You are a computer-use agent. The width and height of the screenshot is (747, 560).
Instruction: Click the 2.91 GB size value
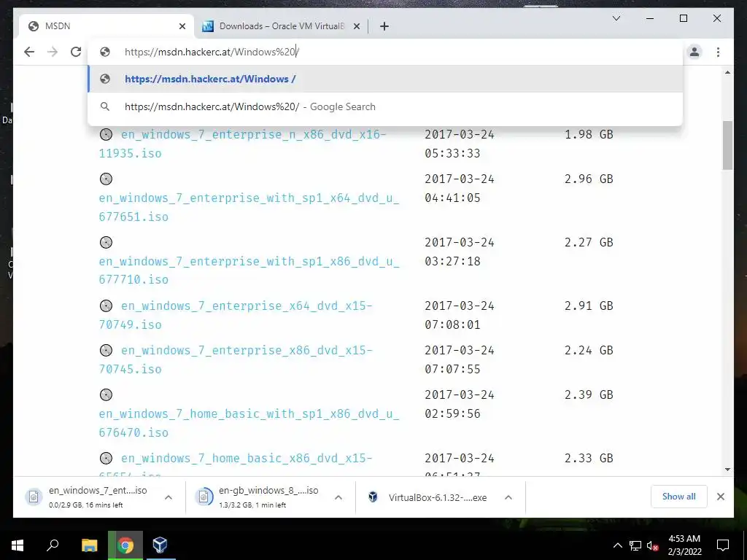[x=589, y=306]
